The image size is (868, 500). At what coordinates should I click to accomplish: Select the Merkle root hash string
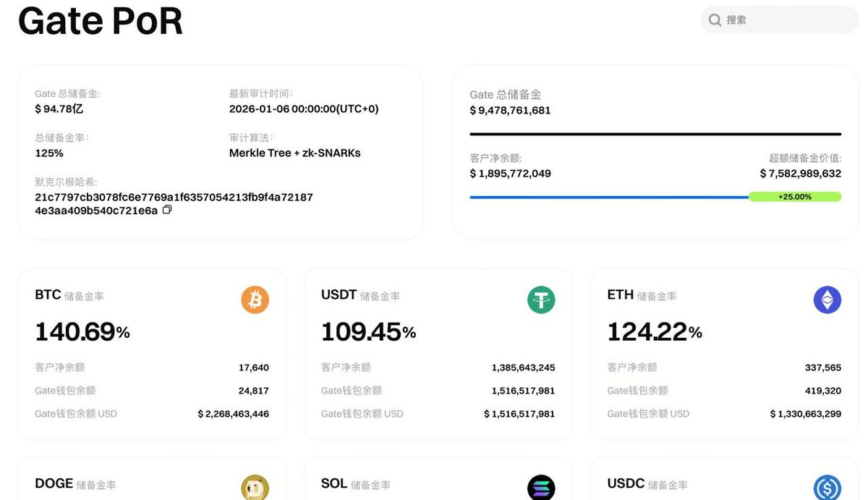(174, 203)
